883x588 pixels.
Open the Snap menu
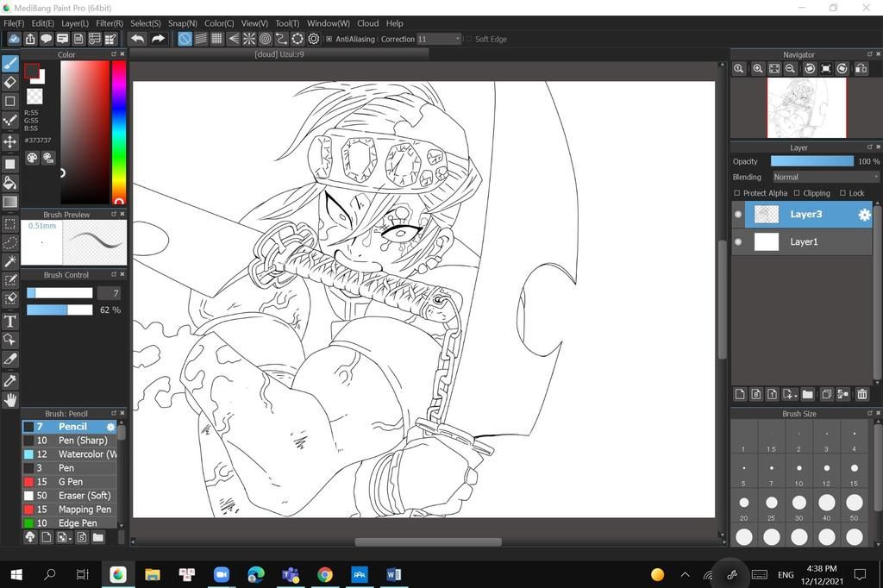tap(183, 23)
